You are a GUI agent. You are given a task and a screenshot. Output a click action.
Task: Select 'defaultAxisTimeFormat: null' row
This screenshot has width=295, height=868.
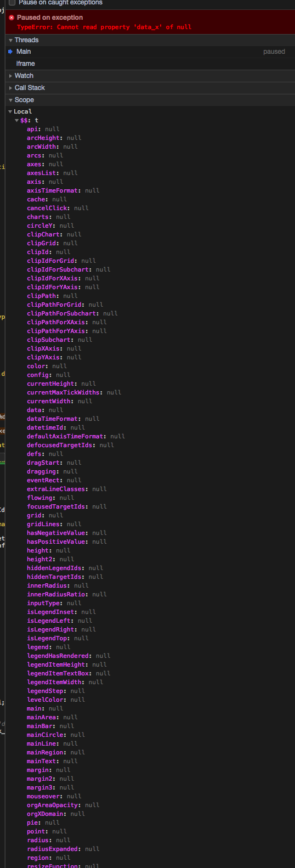(x=76, y=436)
